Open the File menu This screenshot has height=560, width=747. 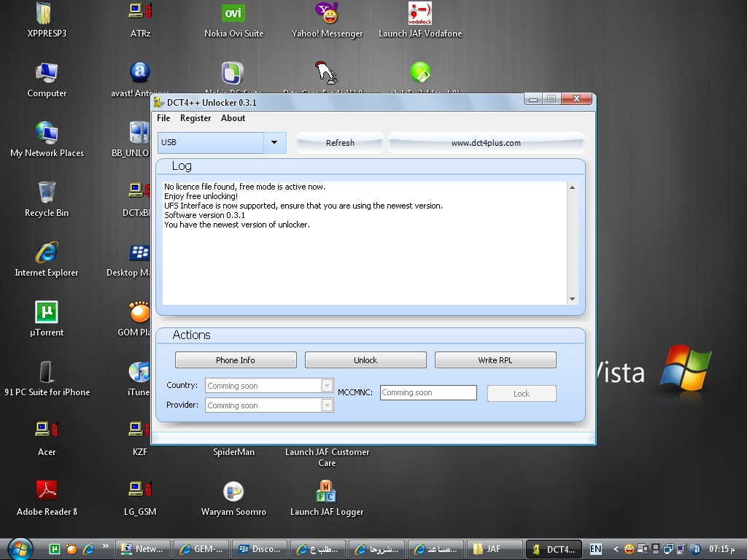[x=163, y=118]
